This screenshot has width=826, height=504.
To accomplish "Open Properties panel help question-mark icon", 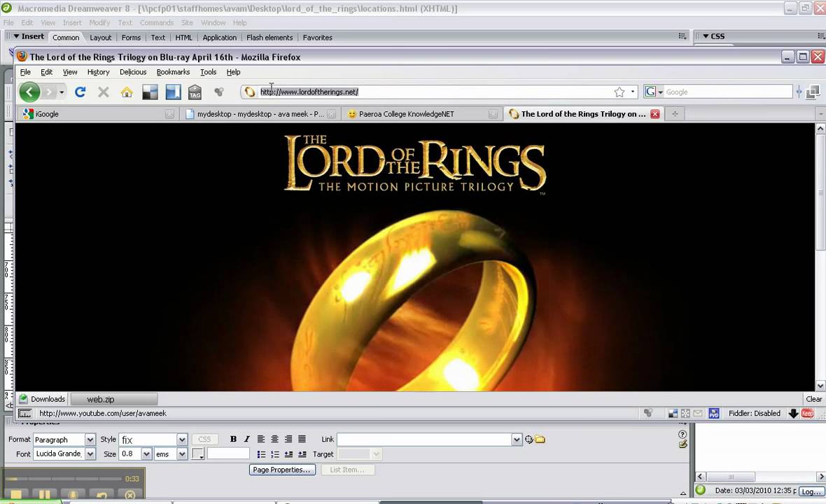I will tap(682, 435).
